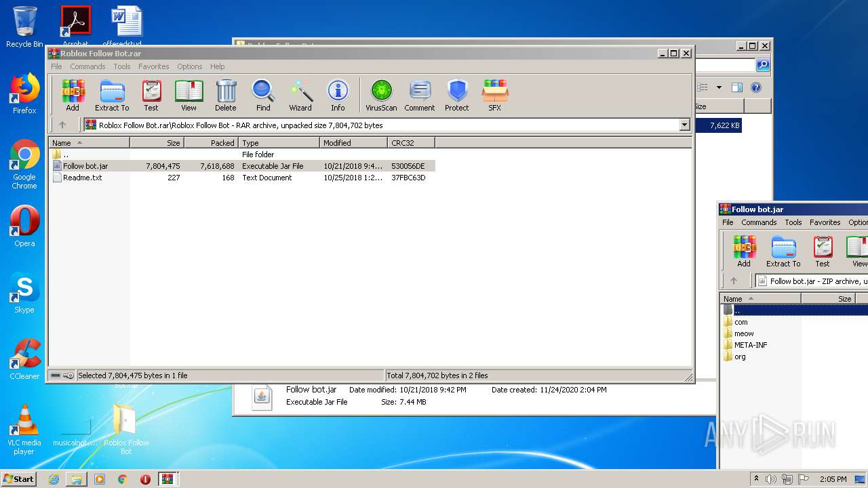Click the Add toolbar icon in Roblox Follow Bot.rar window
This screenshot has width=868, height=488.
tap(73, 95)
